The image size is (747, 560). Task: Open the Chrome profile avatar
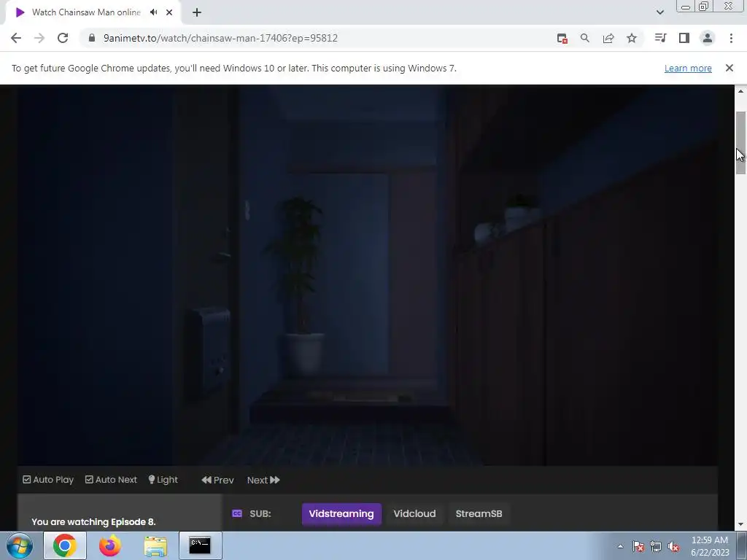tap(708, 38)
